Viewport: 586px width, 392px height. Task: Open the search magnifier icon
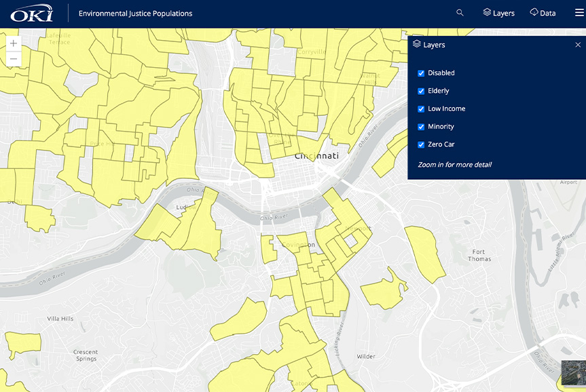(460, 12)
